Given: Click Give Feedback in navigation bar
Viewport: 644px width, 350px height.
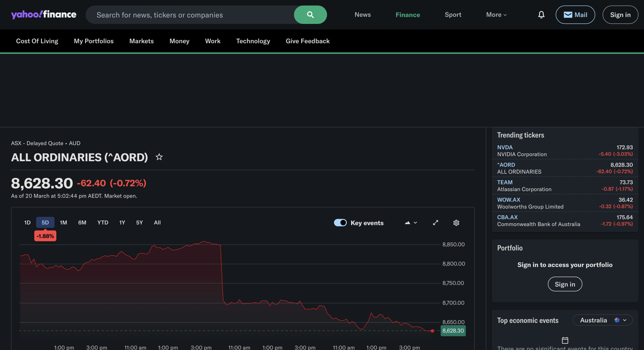Looking at the screenshot, I should tap(308, 41).
